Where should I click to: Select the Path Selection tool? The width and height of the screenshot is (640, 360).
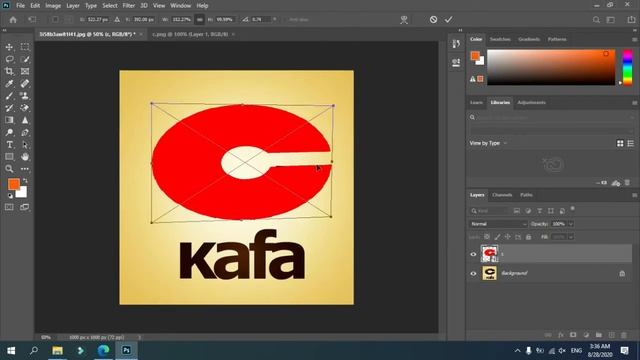coord(25,144)
